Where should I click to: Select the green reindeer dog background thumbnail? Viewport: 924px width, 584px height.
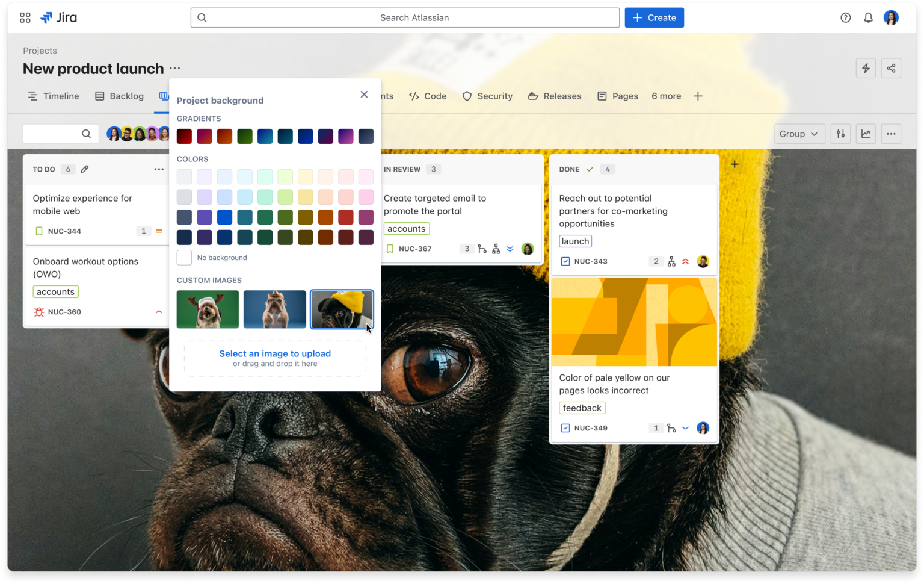(x=208, y=309)
